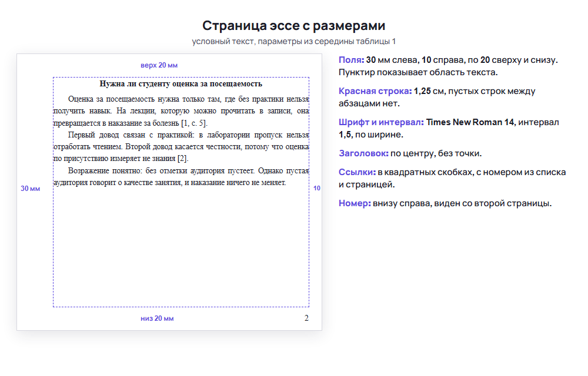Click the reference '[1, с. 5]' in the first paragraph

[194, 123]
